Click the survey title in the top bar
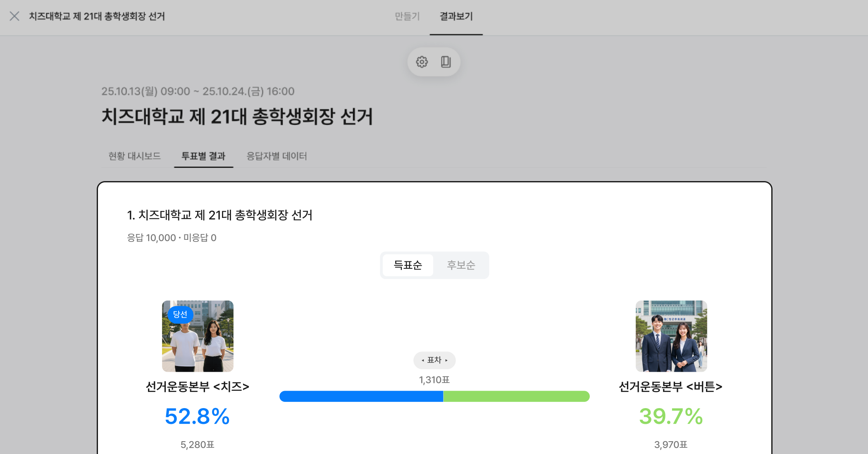 click(97, 17)
